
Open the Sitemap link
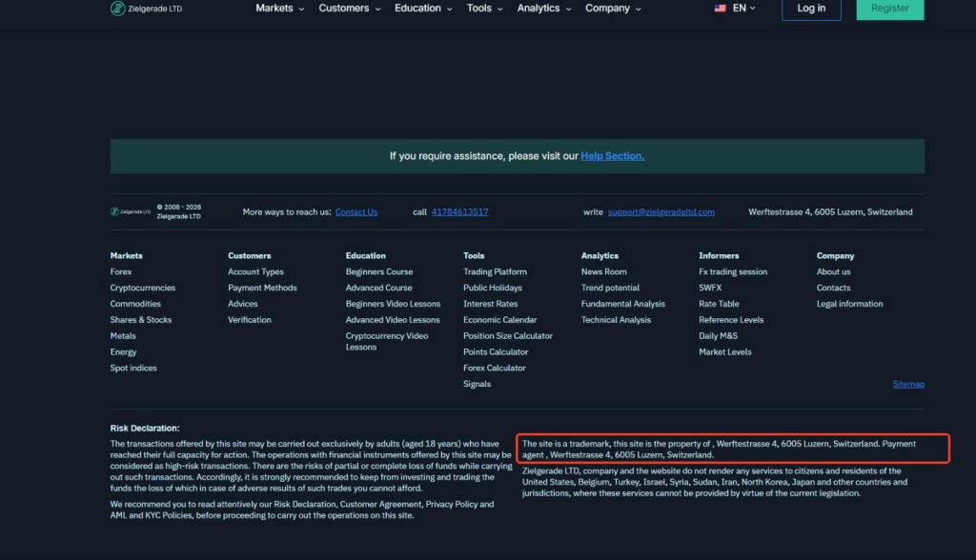(908, 384)
